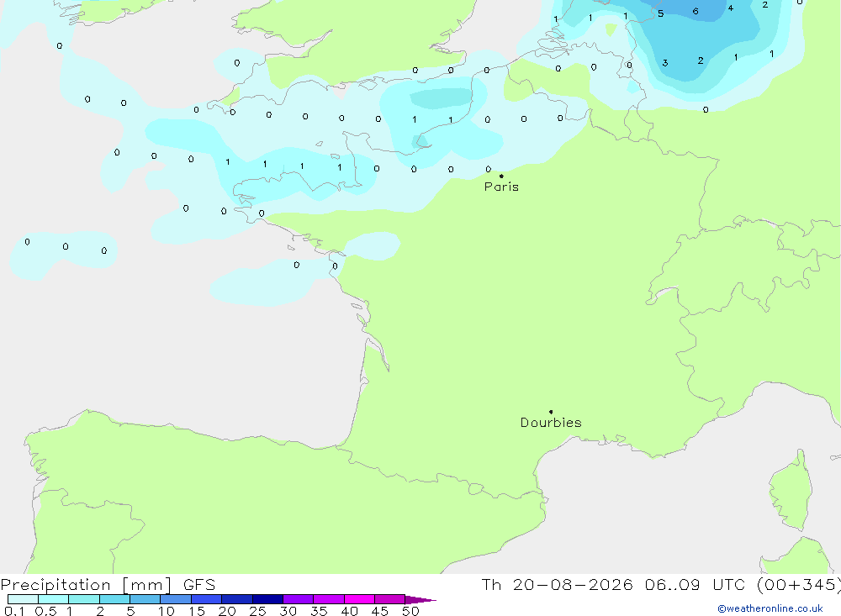Viewport: 841px width, 616px height.
Task: Click the precipitation value '6' on map
Action: point(696,11)
